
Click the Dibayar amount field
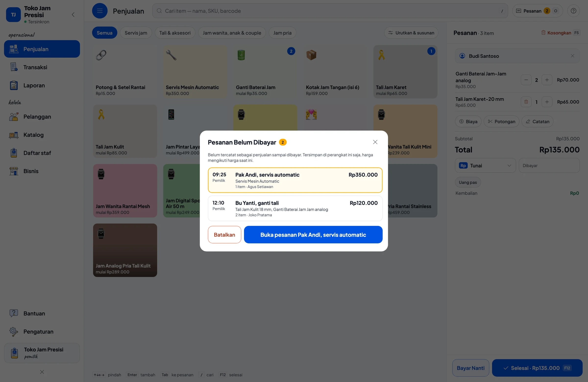click(x=549, y=165)
